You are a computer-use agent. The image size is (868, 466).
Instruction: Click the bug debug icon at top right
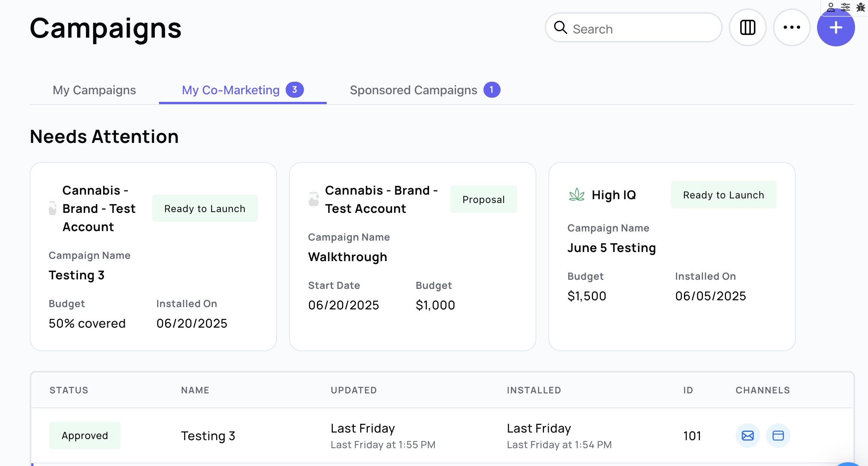[x=860, y=7]
